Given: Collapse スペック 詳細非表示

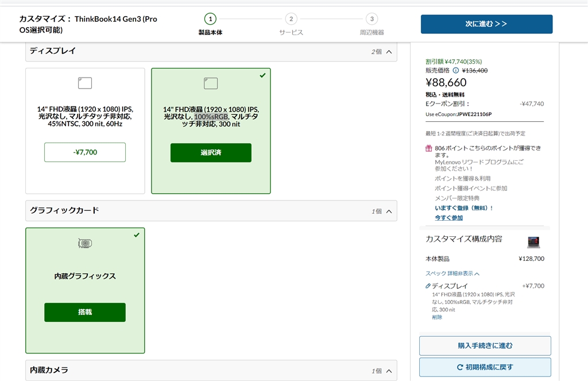Looking at the screenshot, I should tap(452, 274).
